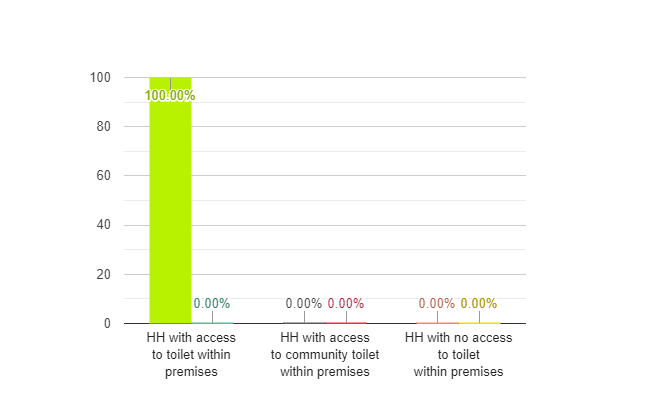Select the thin red bar at baseline
This screenshot has height=400, width=650.
click(346, 322)
